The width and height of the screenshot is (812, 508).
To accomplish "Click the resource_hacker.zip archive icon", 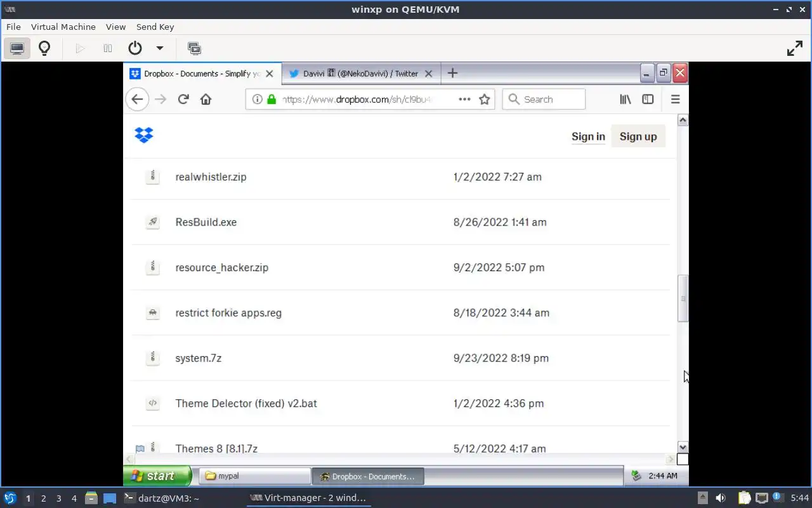I will (152, 267).
